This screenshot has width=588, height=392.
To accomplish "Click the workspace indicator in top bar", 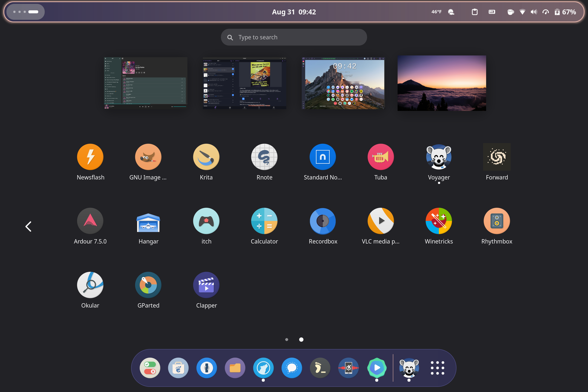I will 26,12.
